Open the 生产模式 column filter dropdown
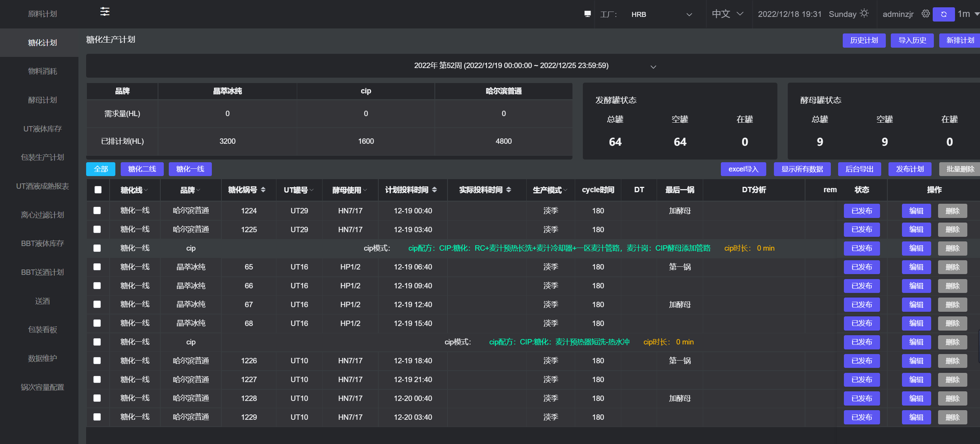Viewport: 980px width, 444px height. (x=566, y=190)
